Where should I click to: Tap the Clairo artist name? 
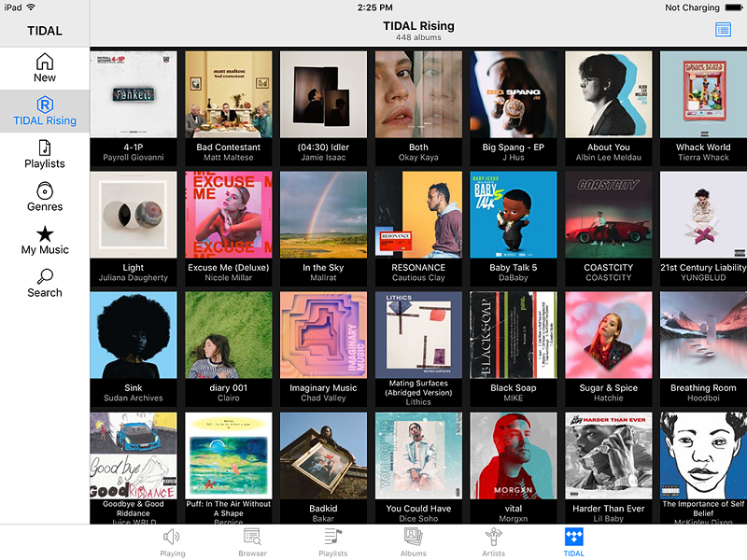[229, 399]
